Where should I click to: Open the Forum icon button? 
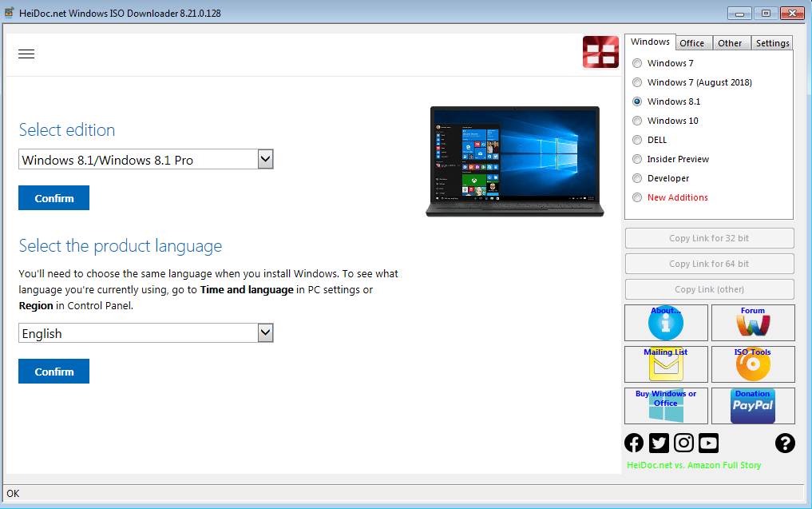(753, 322)
